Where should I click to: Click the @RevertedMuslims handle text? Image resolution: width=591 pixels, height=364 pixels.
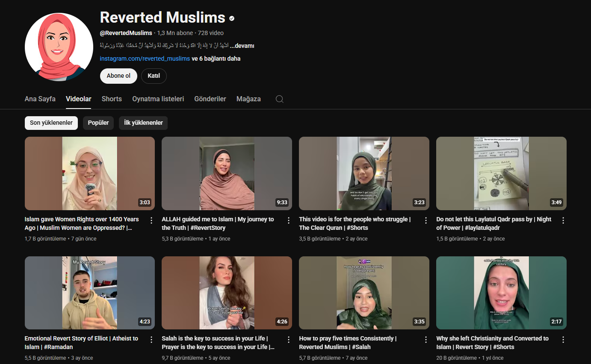[126, 33]
